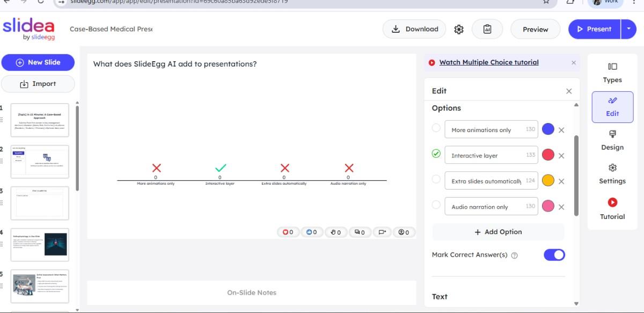Expand the Present dropdown arrow

pyautogui.click(x=628, y=29)
